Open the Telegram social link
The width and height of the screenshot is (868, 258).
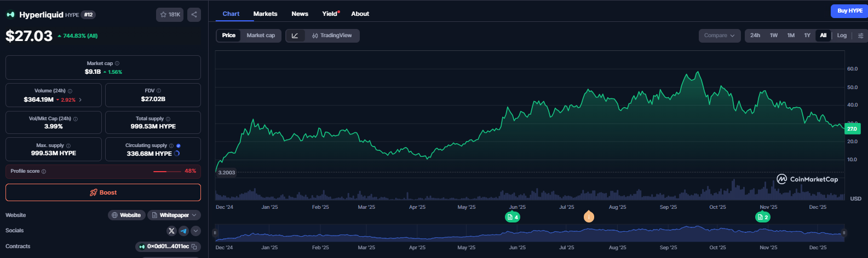(183, 231)
